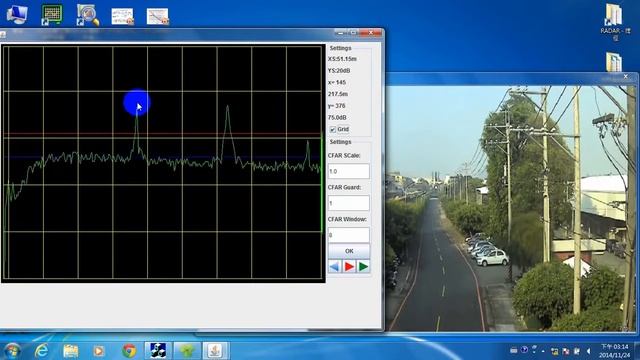Show hidden system tray icons arrow
The width and height of the screenshot is (640, 360).
coord(543,351)
